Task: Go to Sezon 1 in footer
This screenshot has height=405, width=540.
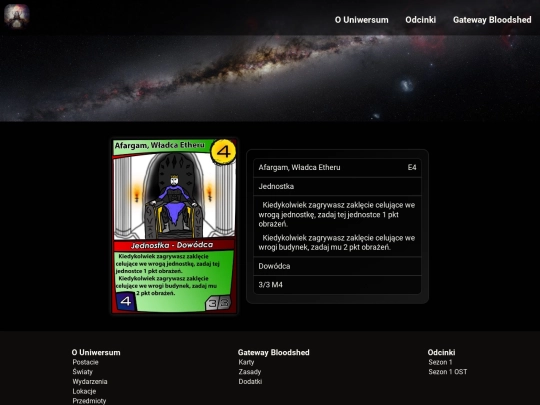Action: [x=440, y=362]
